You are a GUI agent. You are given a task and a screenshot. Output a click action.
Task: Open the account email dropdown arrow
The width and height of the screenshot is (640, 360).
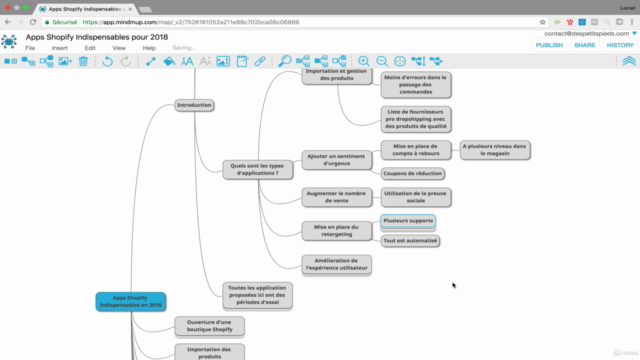[635, 33]
